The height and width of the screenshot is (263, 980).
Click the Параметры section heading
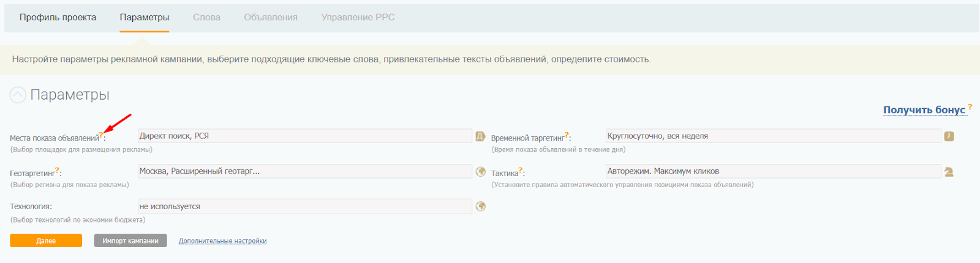[70, 95]
